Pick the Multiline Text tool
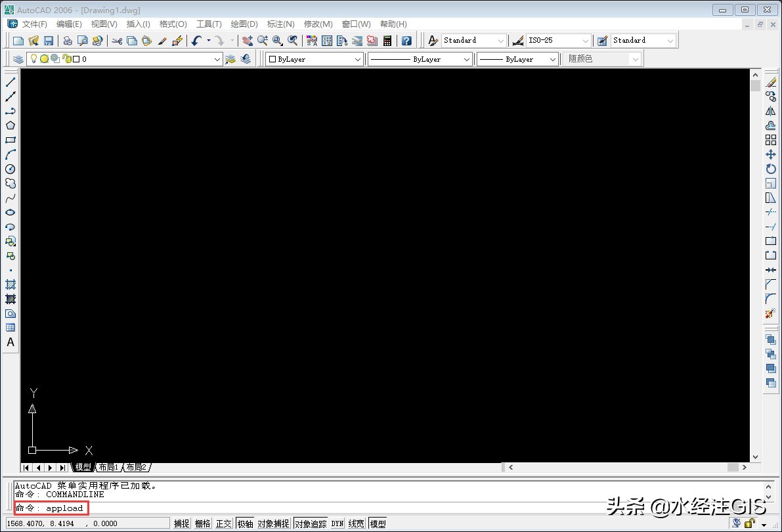Viewport: 782px width, 532px height. point(11,342)
